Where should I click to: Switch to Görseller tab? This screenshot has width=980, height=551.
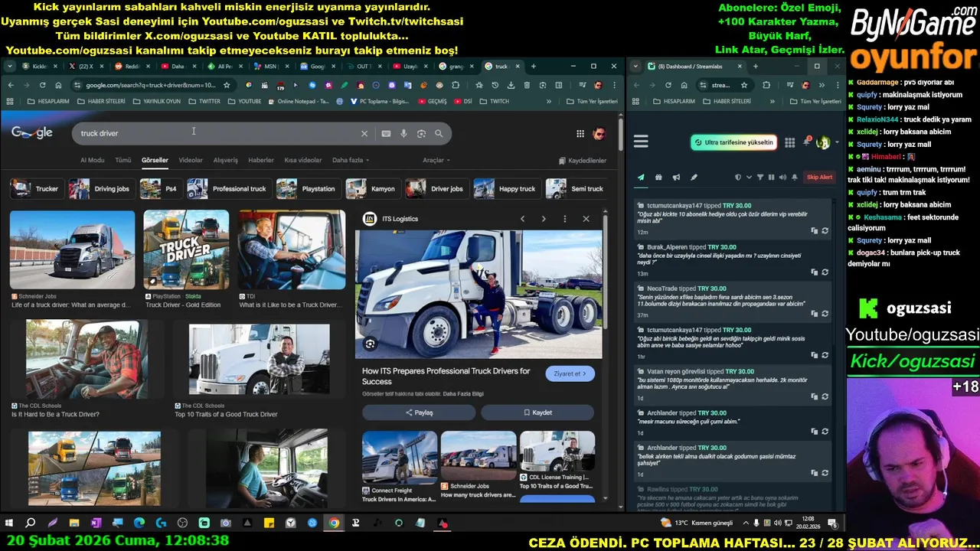155,160
